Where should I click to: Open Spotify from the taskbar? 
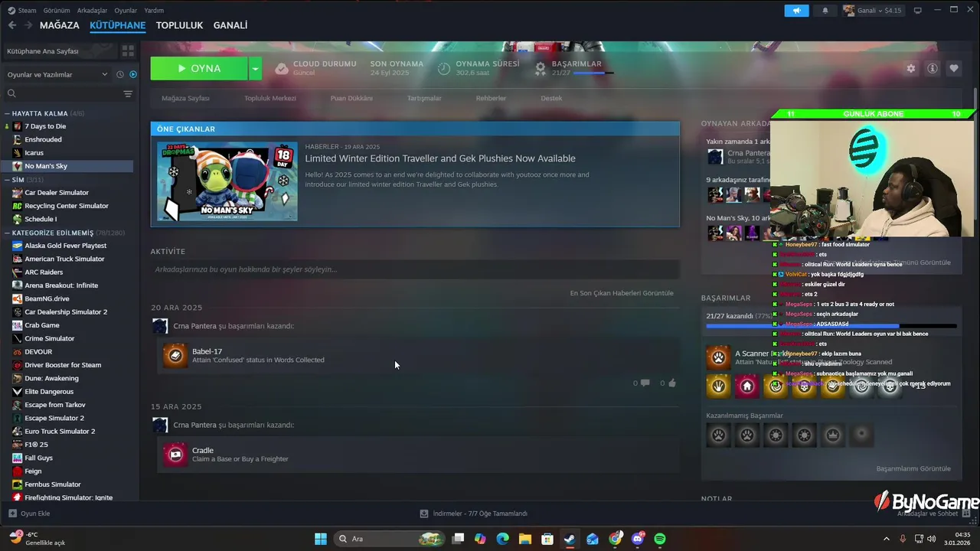click(x=660, y=539)
